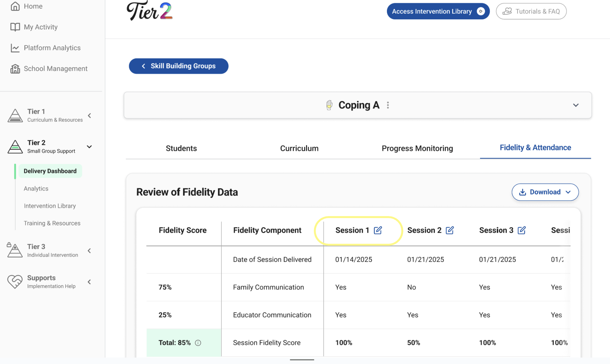Image resolution: width=610 pixels, height=364 pixels.
Task: Collapse the Coping A group panel chevron
Action: (576, 105)
